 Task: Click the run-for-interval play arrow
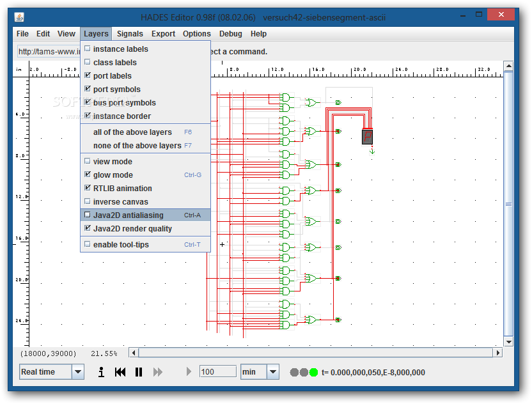coord(189,372)
